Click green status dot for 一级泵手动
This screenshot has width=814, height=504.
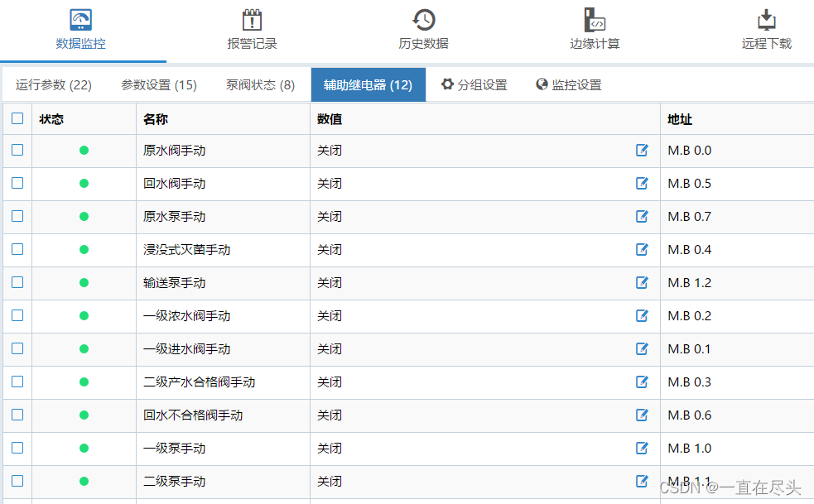click(x=84, y=449)
